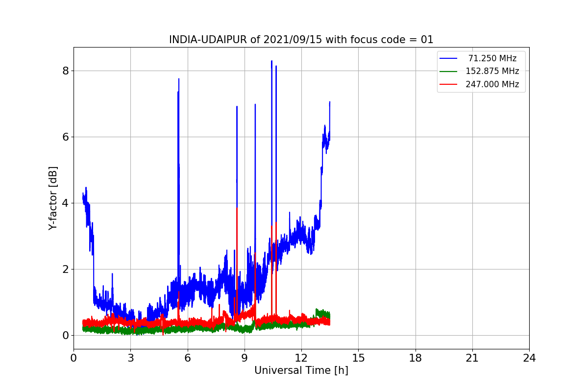
Task: Click x-axis tick label 12
Action: point(301,358)
